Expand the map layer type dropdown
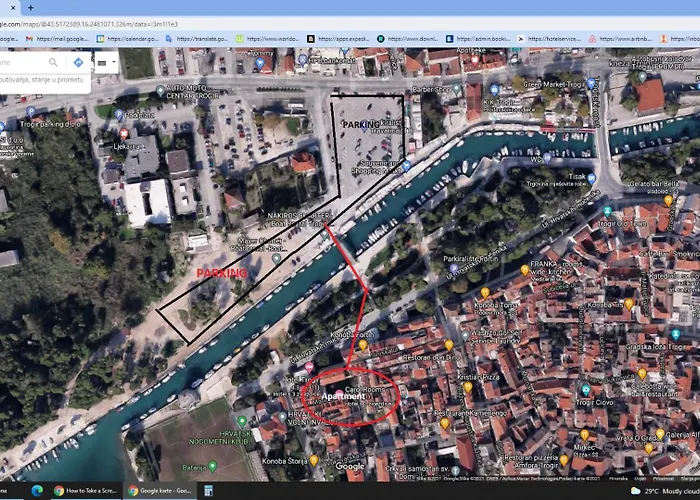 pos(105,63)
